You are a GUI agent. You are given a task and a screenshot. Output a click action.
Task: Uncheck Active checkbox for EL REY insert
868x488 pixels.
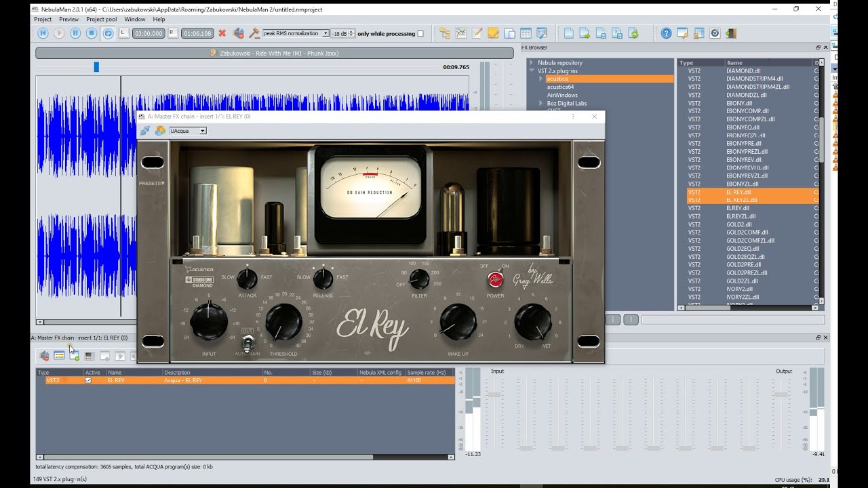pos(87,380)
